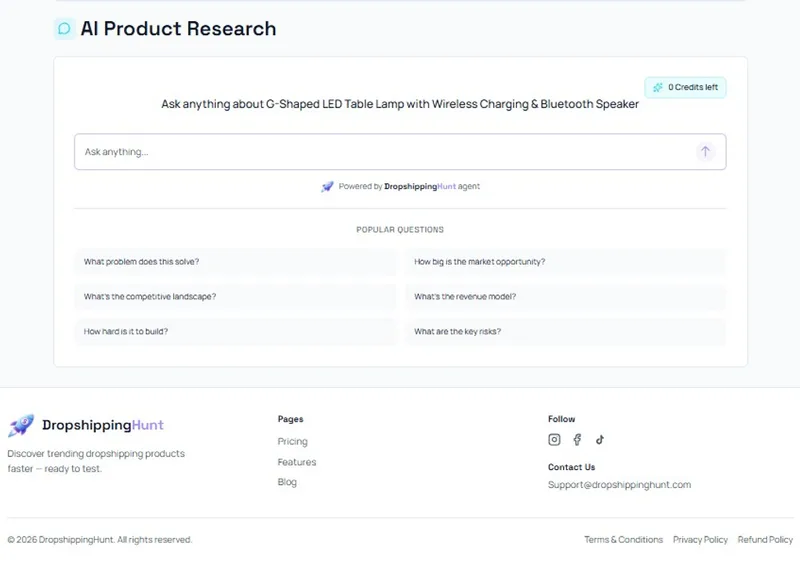
Task: Choose "What are the key risks?"
Action: pyautogui.click(x=565, y=332)
